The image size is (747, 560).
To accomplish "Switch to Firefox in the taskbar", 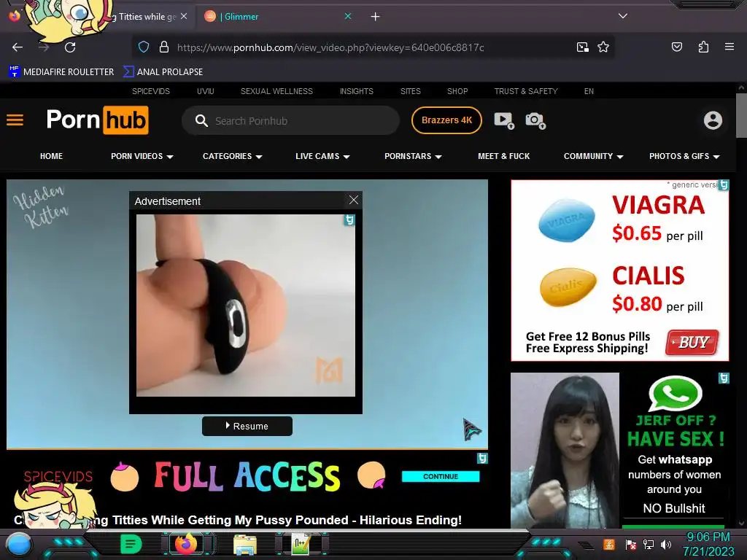I will (186, 544).
